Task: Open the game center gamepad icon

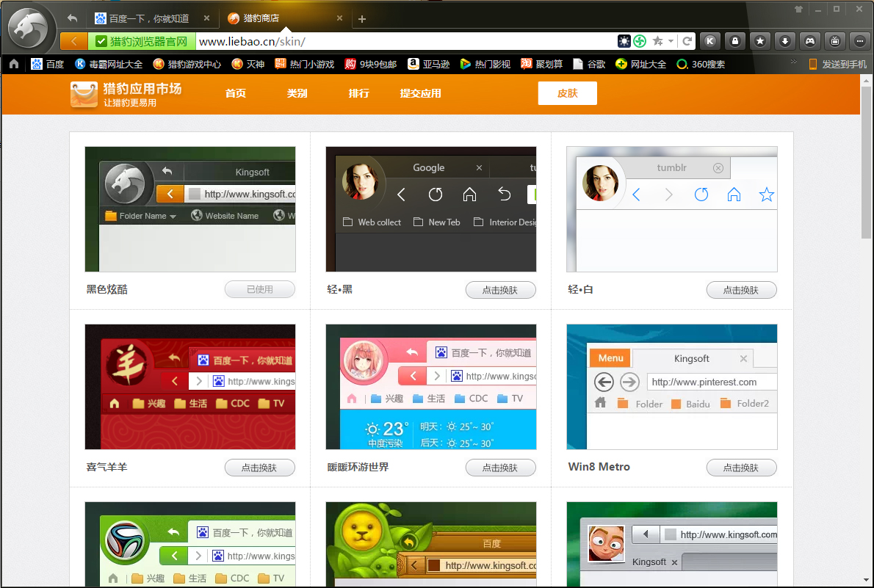Action: coord(810,42)
